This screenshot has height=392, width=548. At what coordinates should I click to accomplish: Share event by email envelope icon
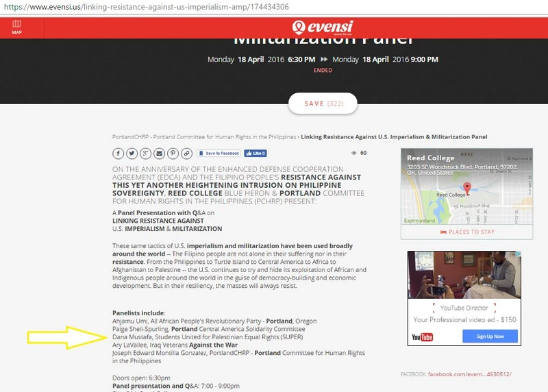160,153
